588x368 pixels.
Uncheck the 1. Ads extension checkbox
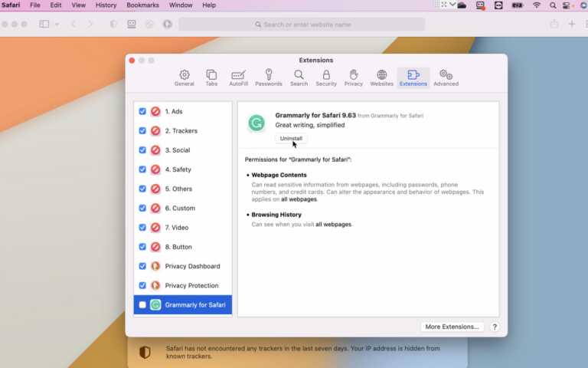(x=142, y=111)
